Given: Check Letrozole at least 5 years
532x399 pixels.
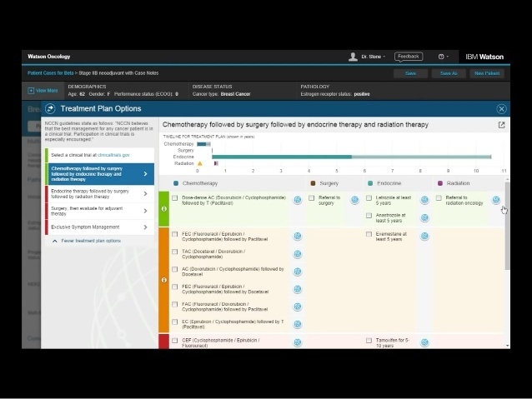Looking at the screenshot, I should tap(369, 198).
